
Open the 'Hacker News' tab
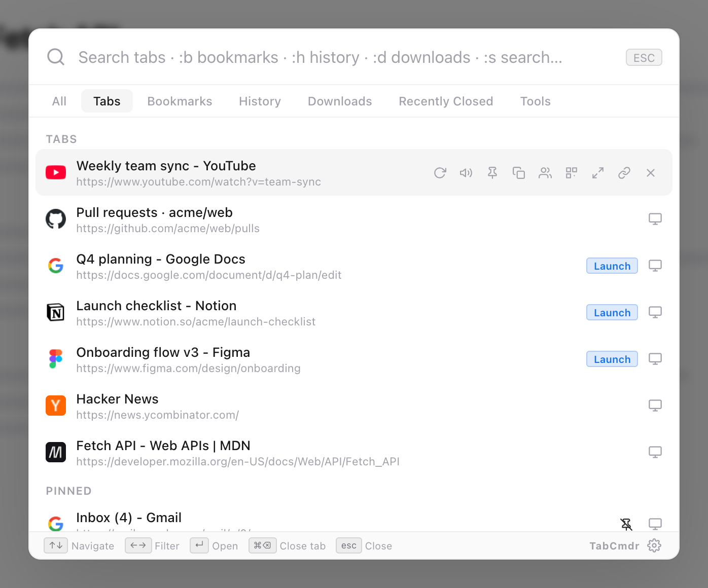coord(354,406)
